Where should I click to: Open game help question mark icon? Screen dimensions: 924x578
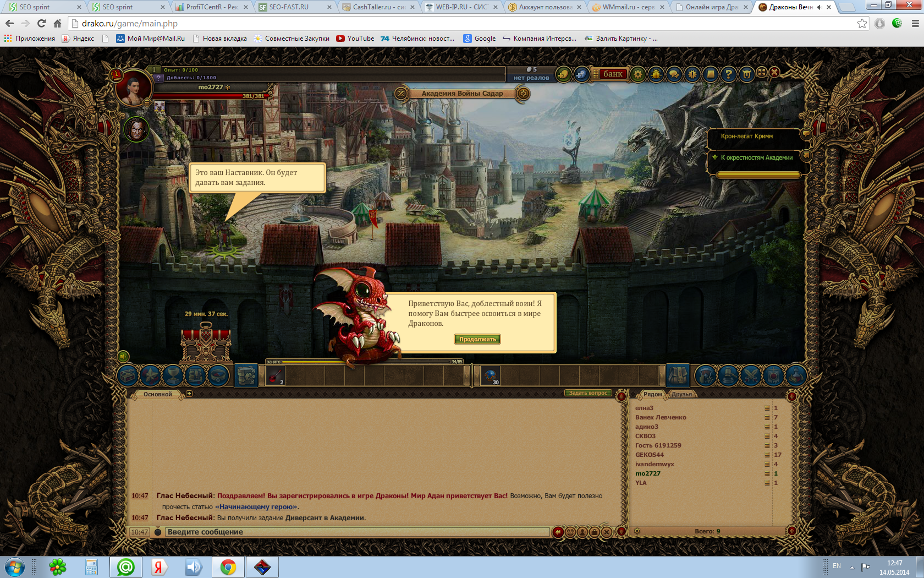point(729,74)
